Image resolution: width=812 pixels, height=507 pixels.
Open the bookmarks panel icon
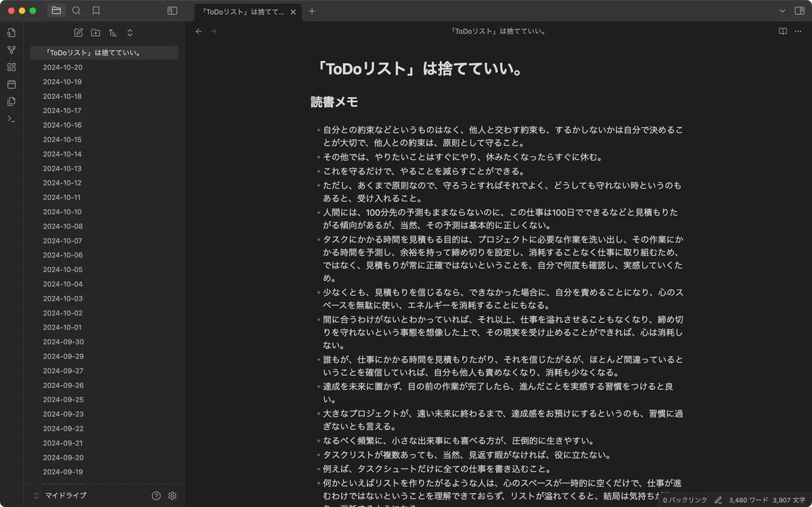96,11
